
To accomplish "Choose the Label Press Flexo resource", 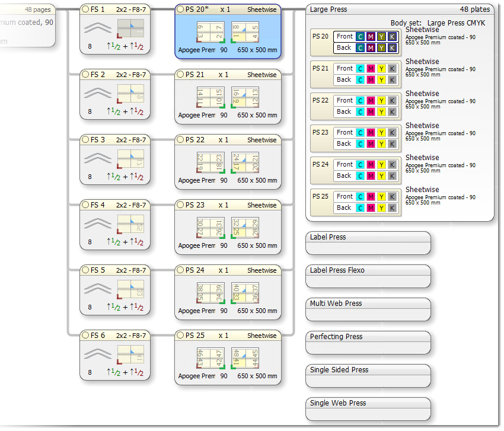I will [x=368, y=276].
